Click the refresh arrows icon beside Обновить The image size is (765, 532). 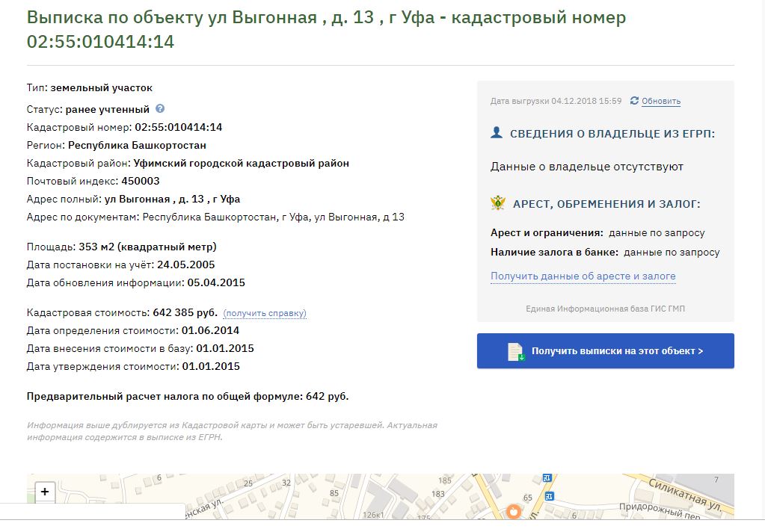[x=635, y=101]
